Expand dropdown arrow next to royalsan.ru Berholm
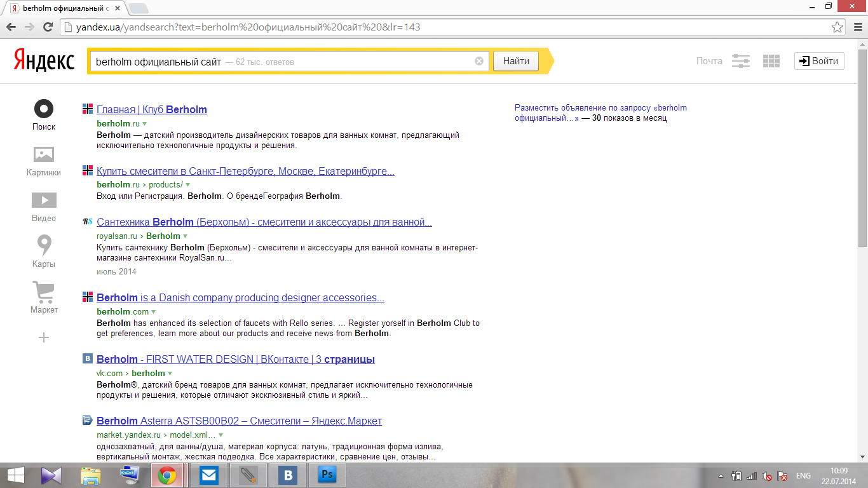868x488 pixels. 186,236
